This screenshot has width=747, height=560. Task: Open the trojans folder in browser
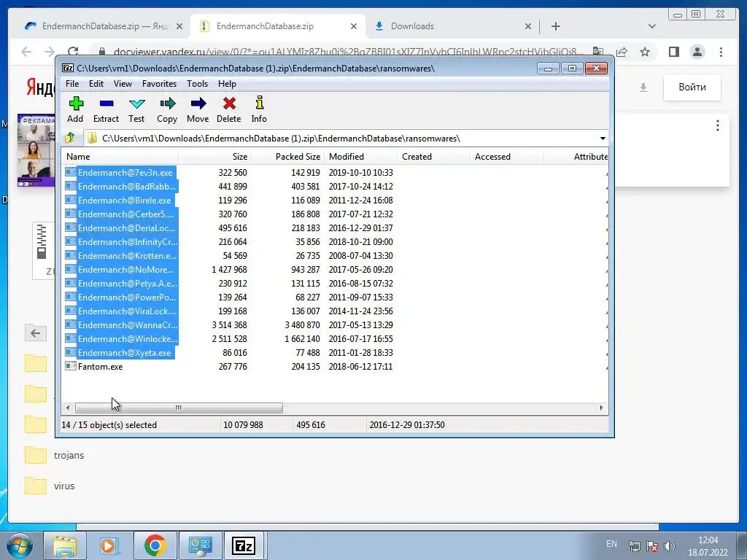pos(54,455)
